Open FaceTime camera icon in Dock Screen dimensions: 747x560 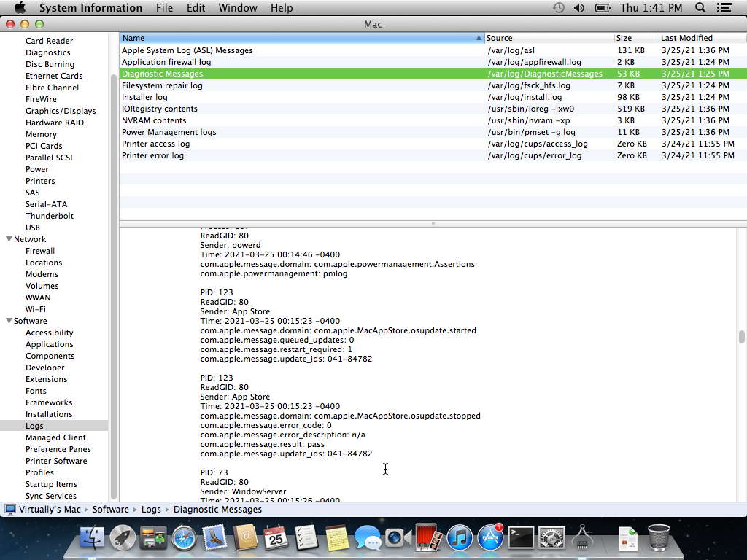click(x=398, y=537)
